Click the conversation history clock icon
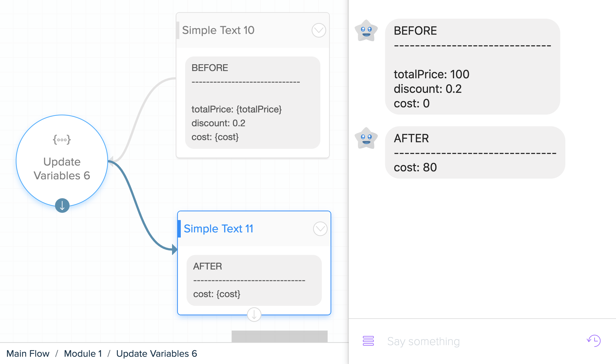 click(x=593, y=341)
